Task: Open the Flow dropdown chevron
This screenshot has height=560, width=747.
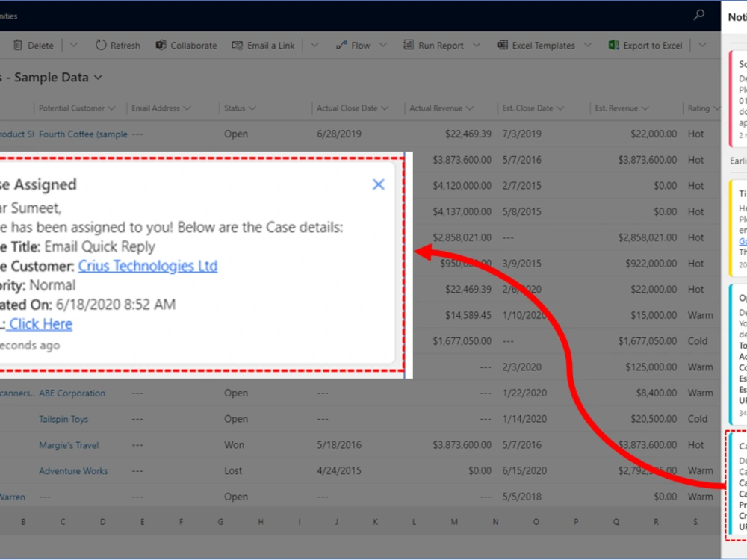Action: click(384, 45)
